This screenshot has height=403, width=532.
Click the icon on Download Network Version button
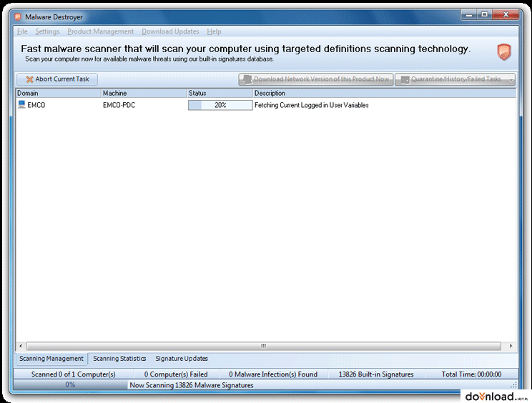248,79
